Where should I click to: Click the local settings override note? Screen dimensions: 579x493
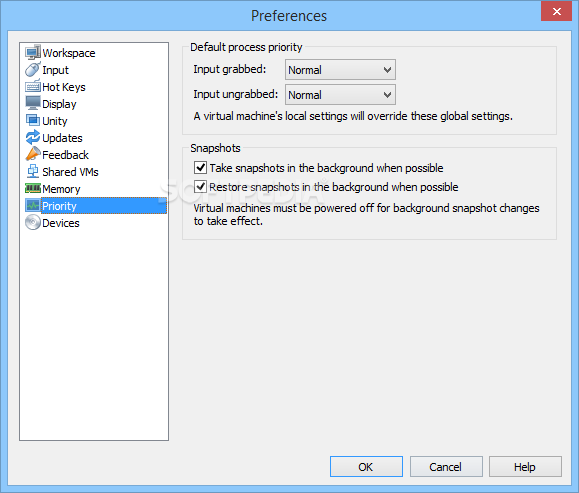[353, 116]
